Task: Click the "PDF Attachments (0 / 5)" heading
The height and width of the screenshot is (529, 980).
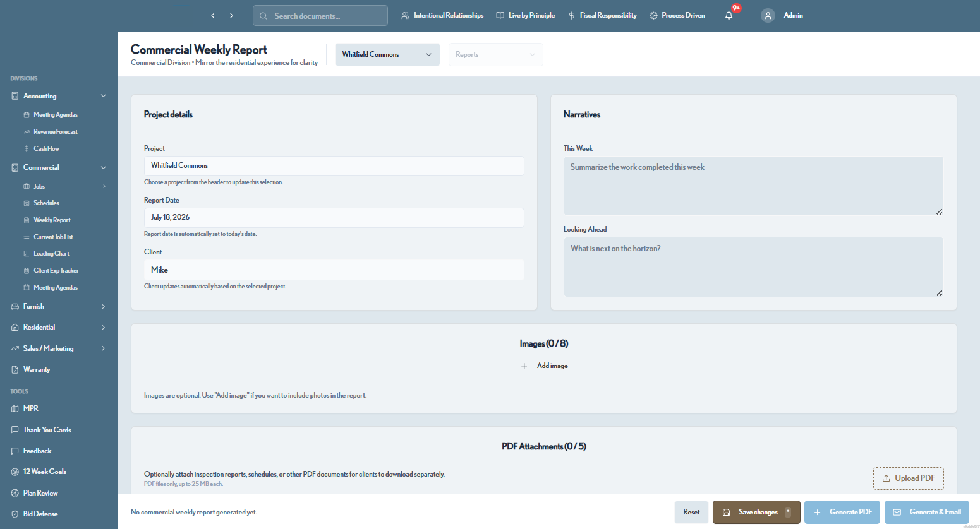Action: click(544, 447)
